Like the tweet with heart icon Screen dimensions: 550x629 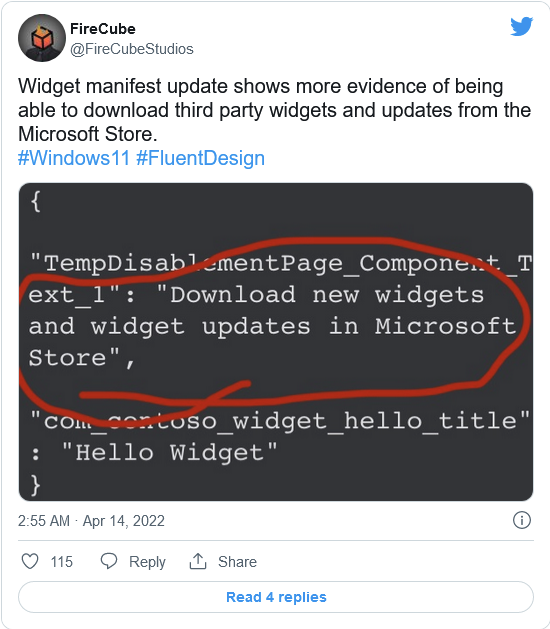tap(30, 561)
